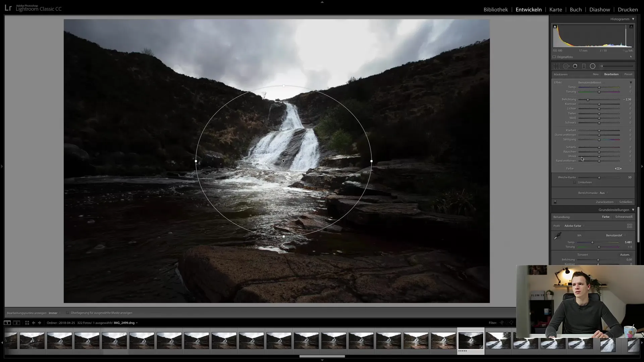
Task: Click the highlight clipping triangle in the histogram
Action: pyautogui.click(x=631, y=26)
